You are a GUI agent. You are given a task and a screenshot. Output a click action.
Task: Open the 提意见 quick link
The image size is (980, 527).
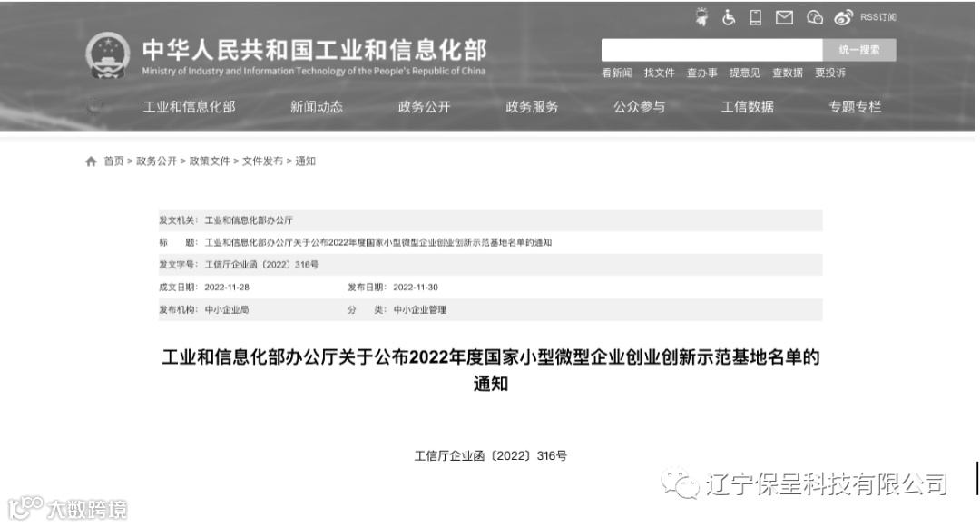pyautogui.click(x=744, y=73)
